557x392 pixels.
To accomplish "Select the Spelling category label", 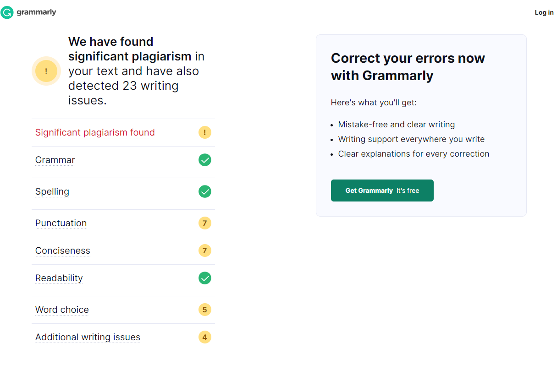I will 52,191.
